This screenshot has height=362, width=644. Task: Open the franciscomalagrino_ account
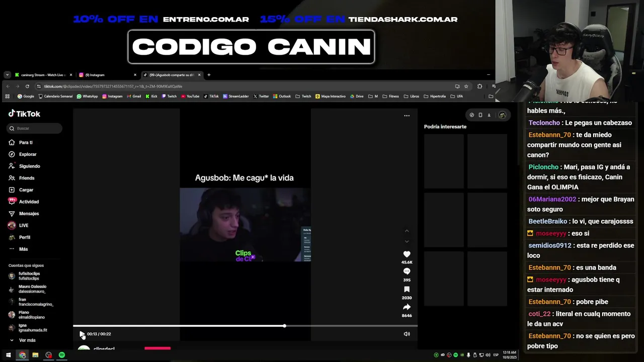pyautogui.click(x=31, y=302)
